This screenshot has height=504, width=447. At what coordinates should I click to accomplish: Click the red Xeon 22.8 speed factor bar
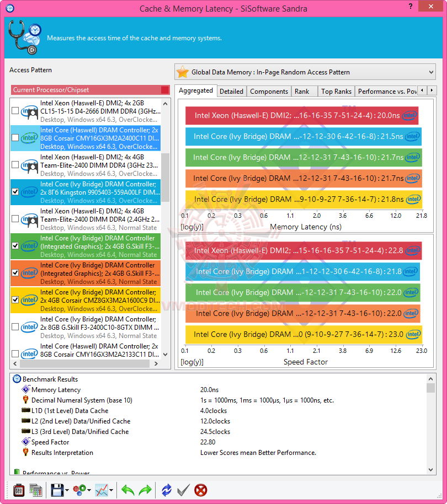(x=304, y=250)
